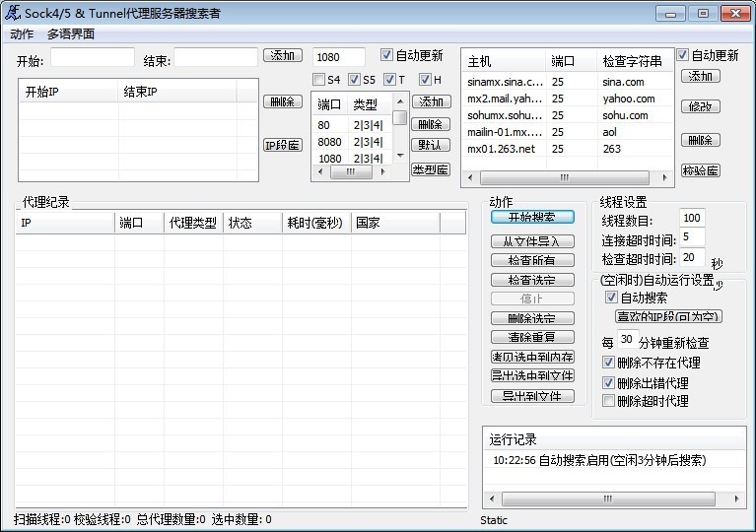Open the 动作 menu

pos(22,33)
